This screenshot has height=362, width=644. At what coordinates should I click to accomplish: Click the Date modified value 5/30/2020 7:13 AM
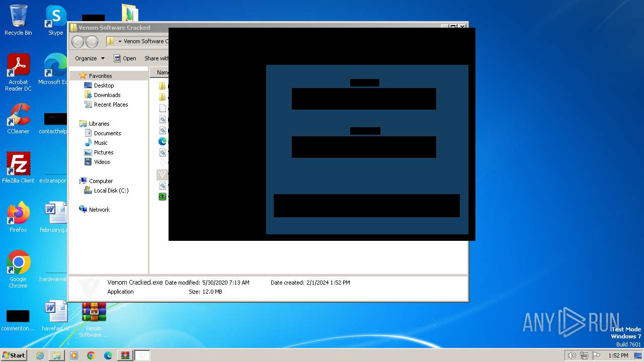pos(226,283)
